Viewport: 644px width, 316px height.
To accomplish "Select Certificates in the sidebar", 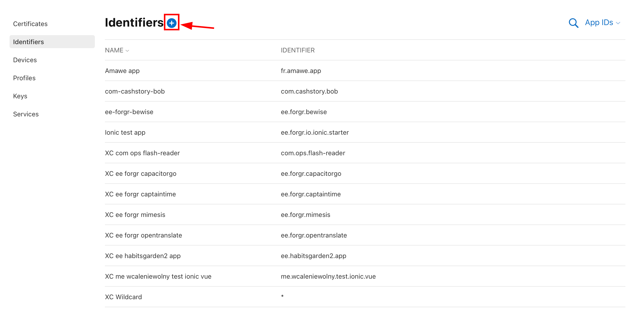I will pos(30,24).
